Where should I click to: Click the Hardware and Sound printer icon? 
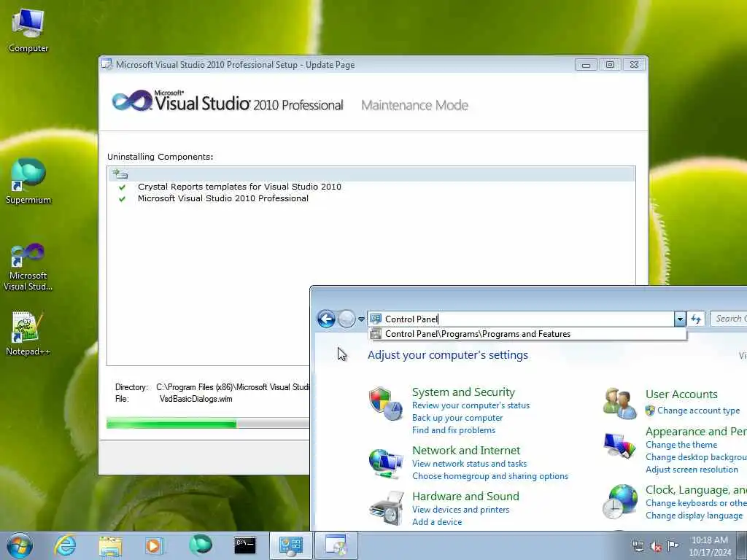(387, 508)
